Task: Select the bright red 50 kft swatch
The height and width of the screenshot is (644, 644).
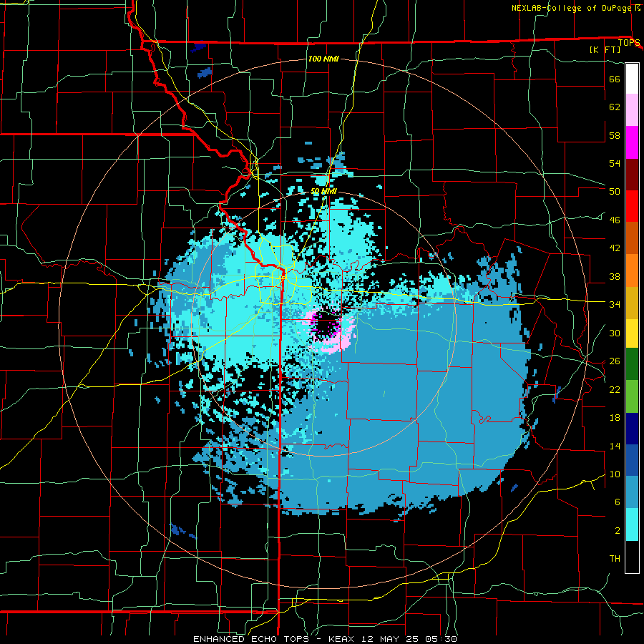Action: (x=632, y=206)
